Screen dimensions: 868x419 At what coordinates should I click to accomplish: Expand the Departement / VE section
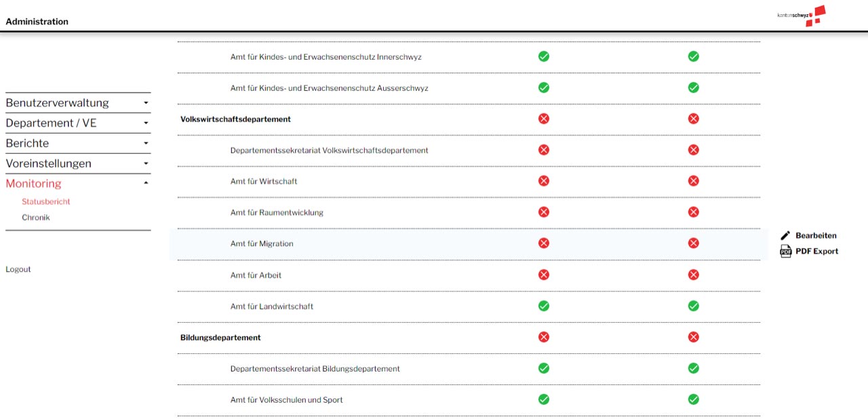pyautogui.click(x=146, y=123)
